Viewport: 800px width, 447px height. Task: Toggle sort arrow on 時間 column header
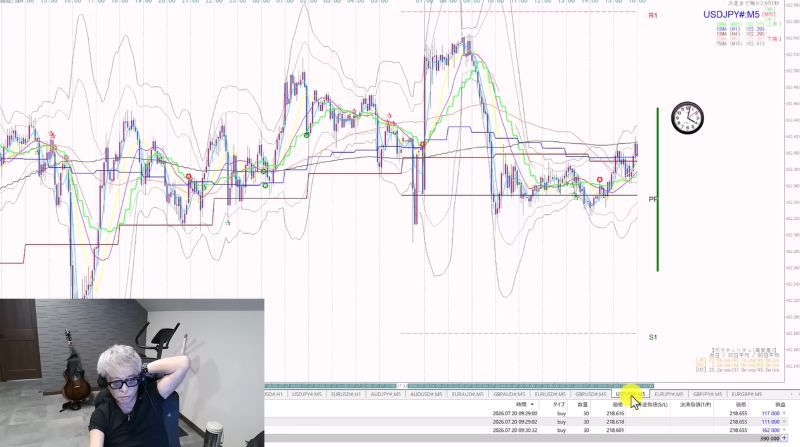(532, 405)
